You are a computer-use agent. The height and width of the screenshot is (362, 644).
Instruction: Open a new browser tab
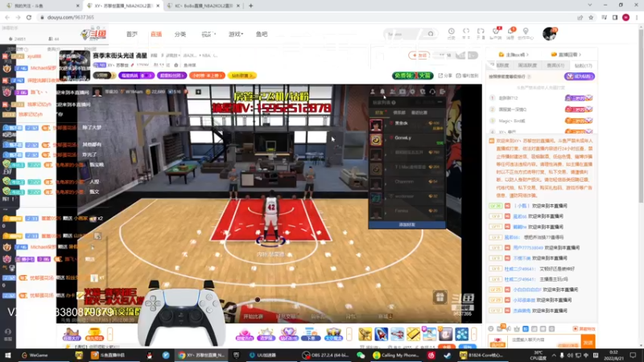click(x=250, y=6)
